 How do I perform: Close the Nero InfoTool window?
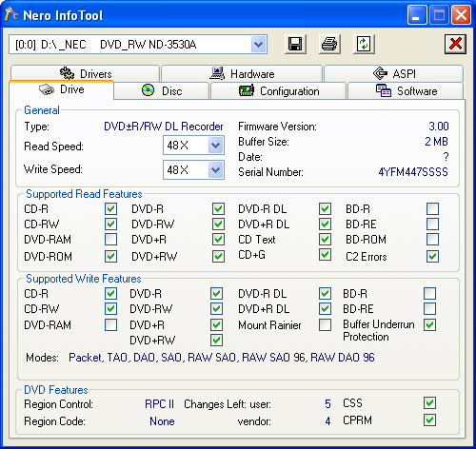point(461,14)
